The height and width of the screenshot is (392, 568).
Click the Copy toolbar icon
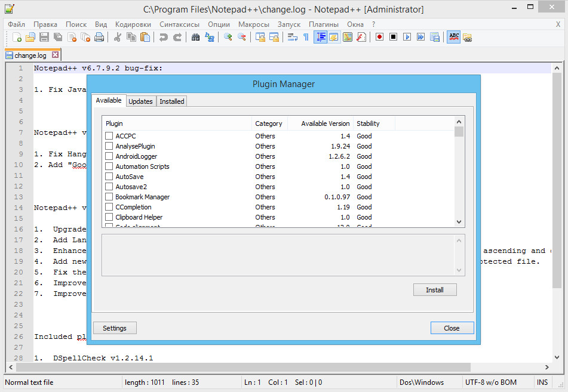(131, 37)
